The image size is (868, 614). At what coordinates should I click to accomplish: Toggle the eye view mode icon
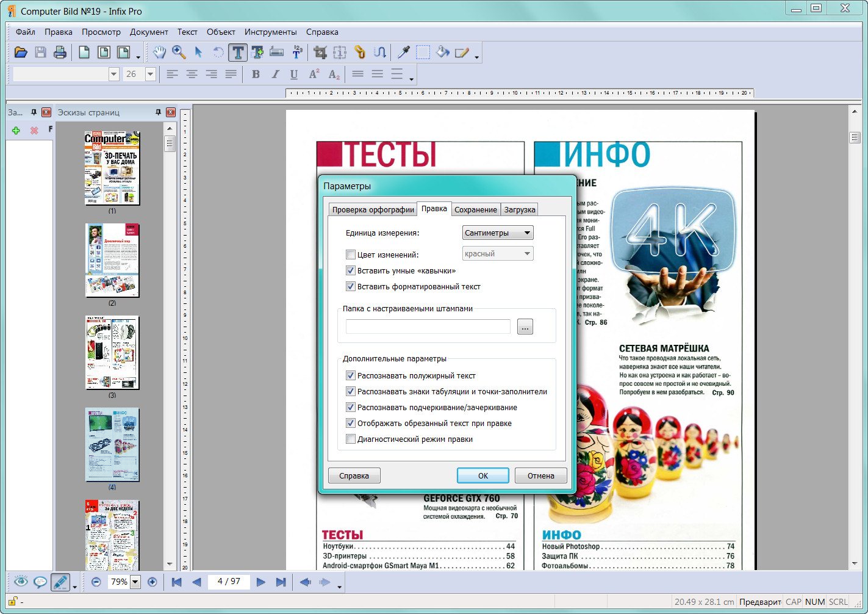(21, 582)
